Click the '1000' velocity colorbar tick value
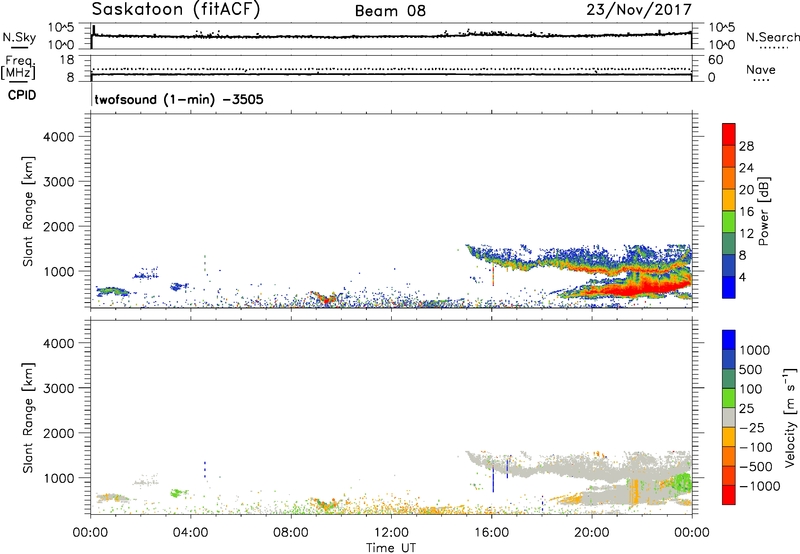 click(x=754, y=350)
